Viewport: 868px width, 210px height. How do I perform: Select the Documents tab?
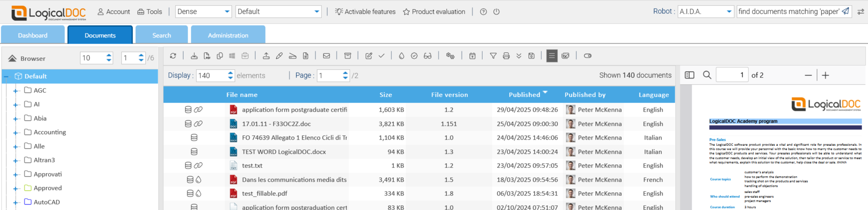point(100,35)
